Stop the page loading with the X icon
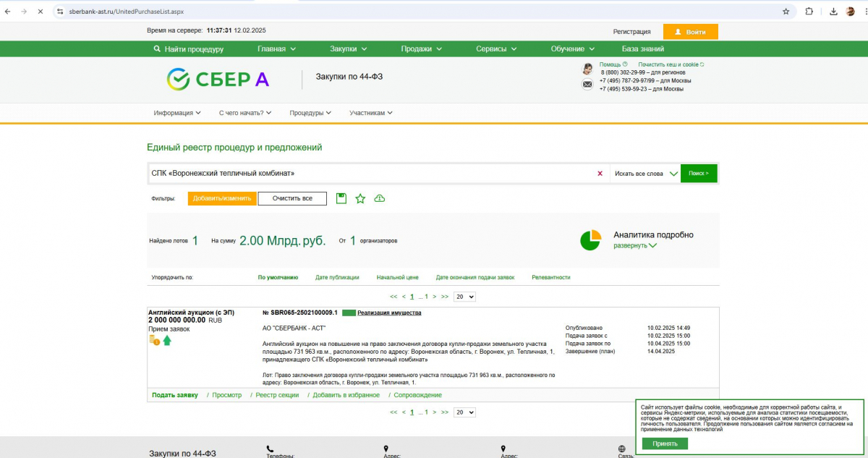This screenshot has height=458, width=868. [x=40, y=12]
